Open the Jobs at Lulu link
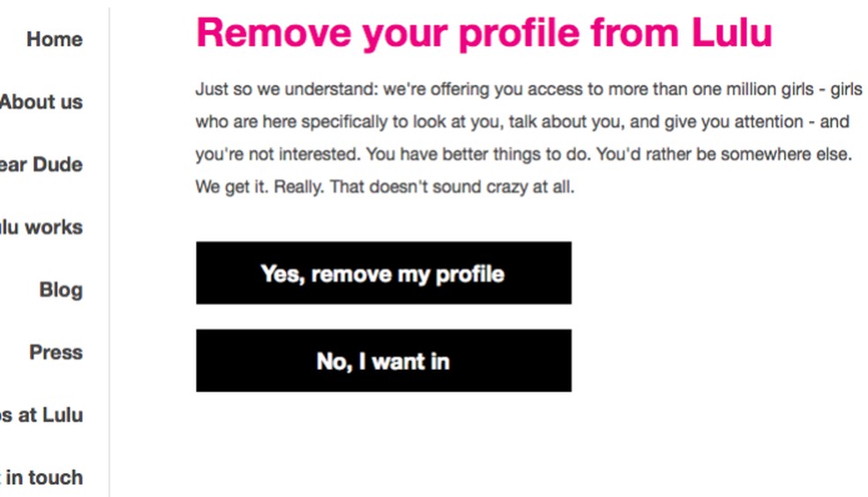Screen dimensions: 868x497 41,415
